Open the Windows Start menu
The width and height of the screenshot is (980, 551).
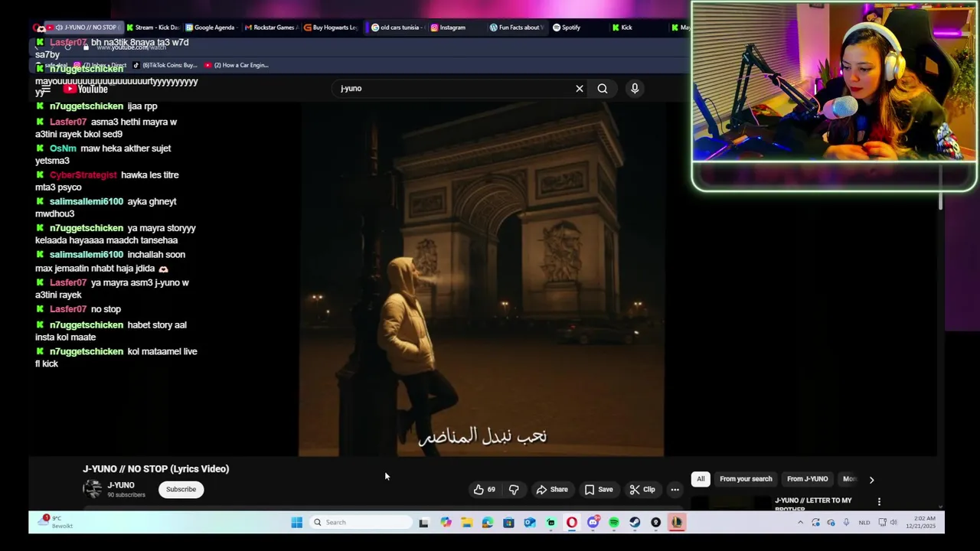coord(296,523)
